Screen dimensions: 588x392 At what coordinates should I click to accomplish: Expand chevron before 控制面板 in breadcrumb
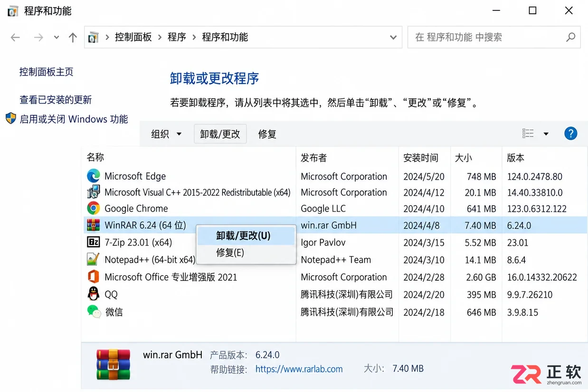[x=107, y=37]
